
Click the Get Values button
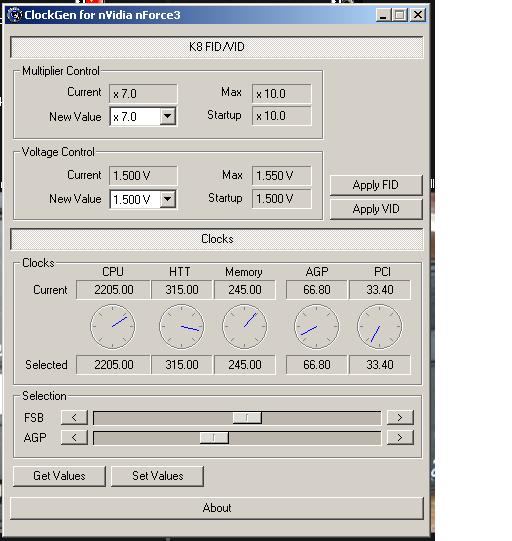[59, 476]
